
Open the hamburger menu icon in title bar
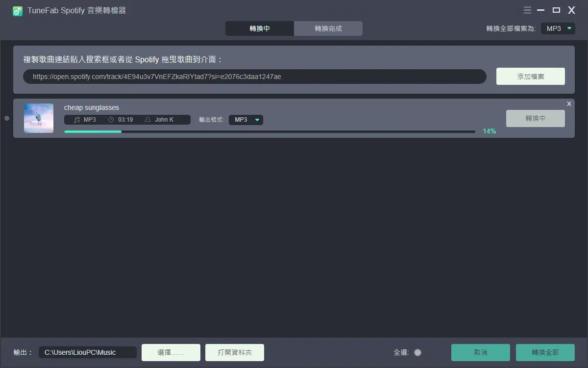(527, 10)
